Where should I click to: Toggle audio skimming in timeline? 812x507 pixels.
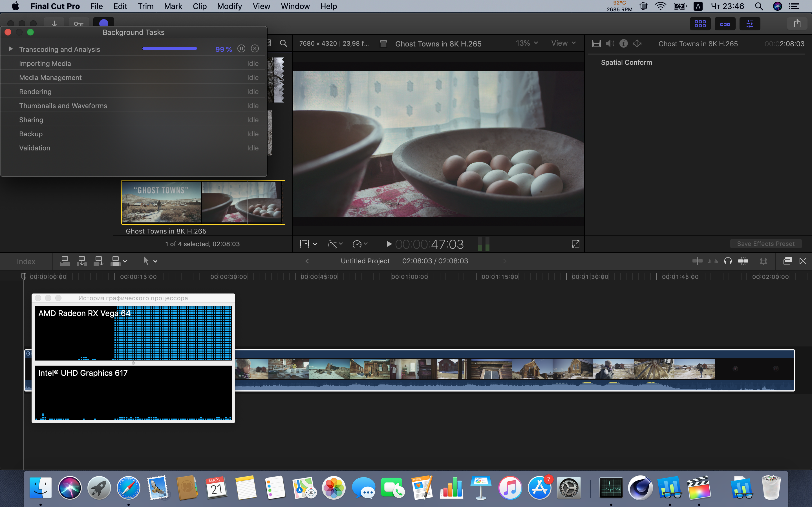click(713, 261)
